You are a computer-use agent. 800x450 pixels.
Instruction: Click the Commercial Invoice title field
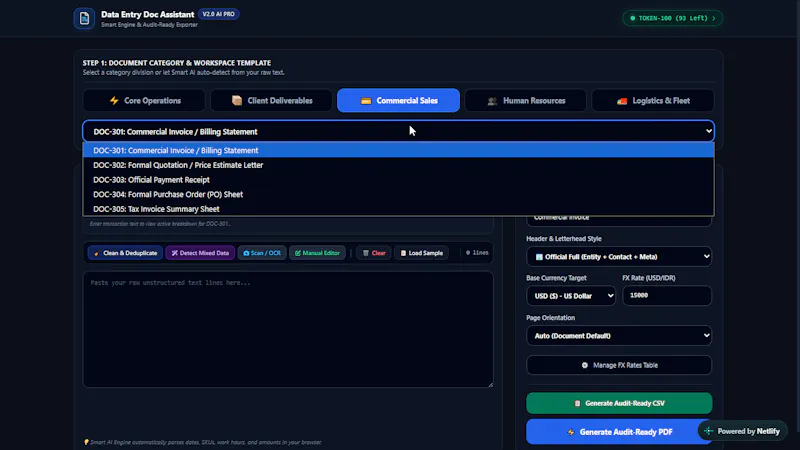point(619,218)
